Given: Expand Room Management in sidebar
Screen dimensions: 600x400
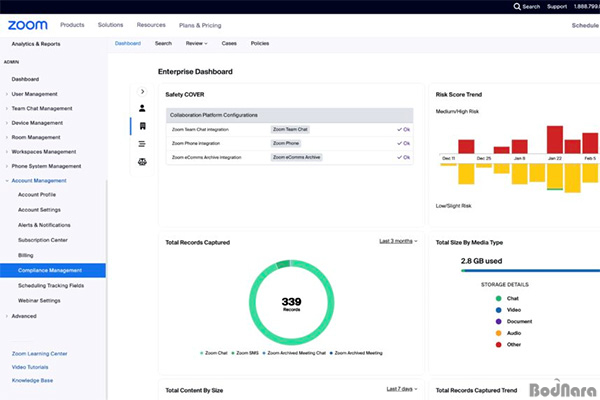Looking at the screenshot, I should [7, 137].
